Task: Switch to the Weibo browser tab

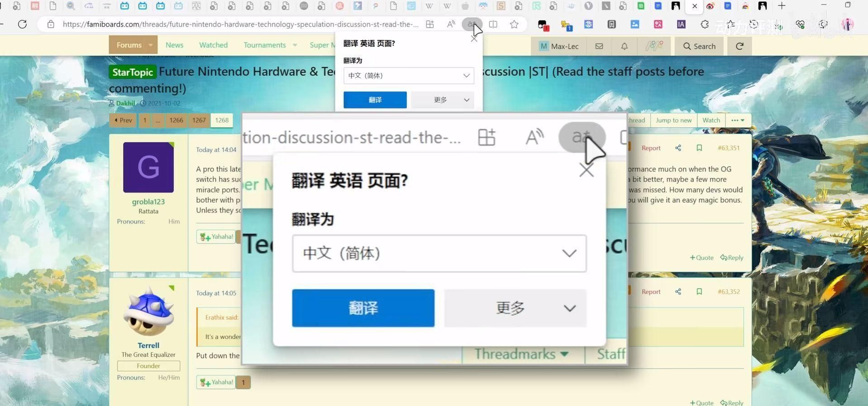Action: tap(711, 6)
